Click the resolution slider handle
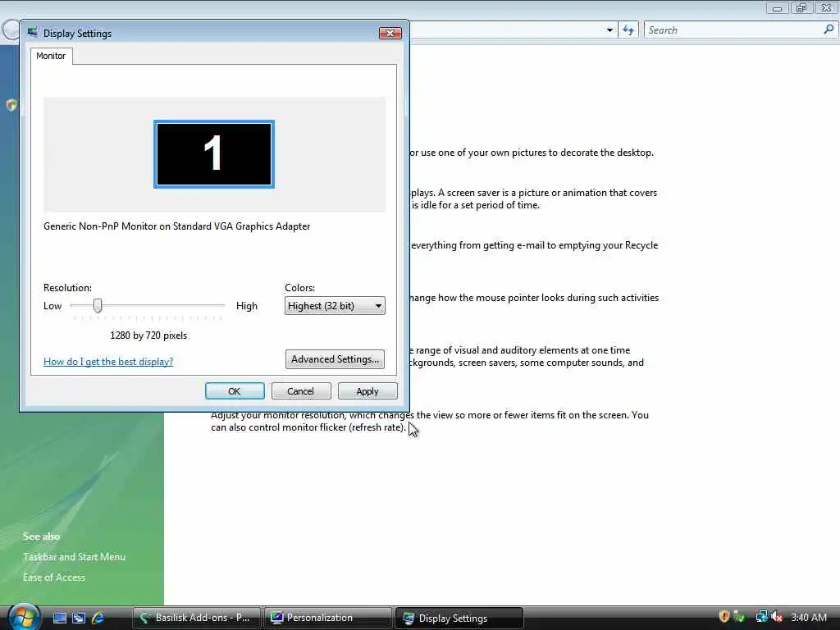Viewport: 840px width, 630px height. point(97,306)
